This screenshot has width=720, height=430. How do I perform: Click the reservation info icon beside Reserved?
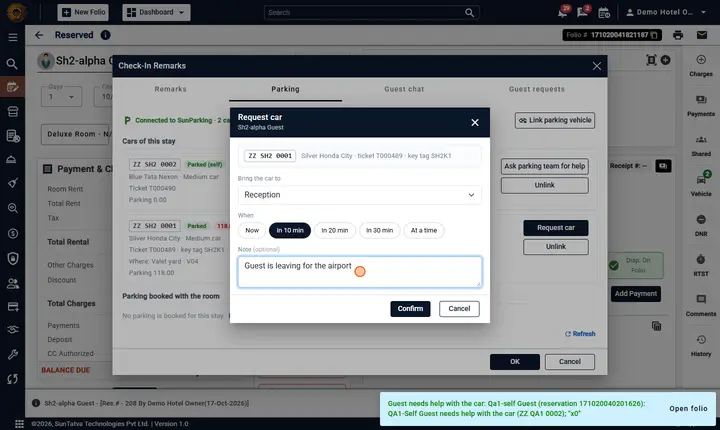(106, 35)
